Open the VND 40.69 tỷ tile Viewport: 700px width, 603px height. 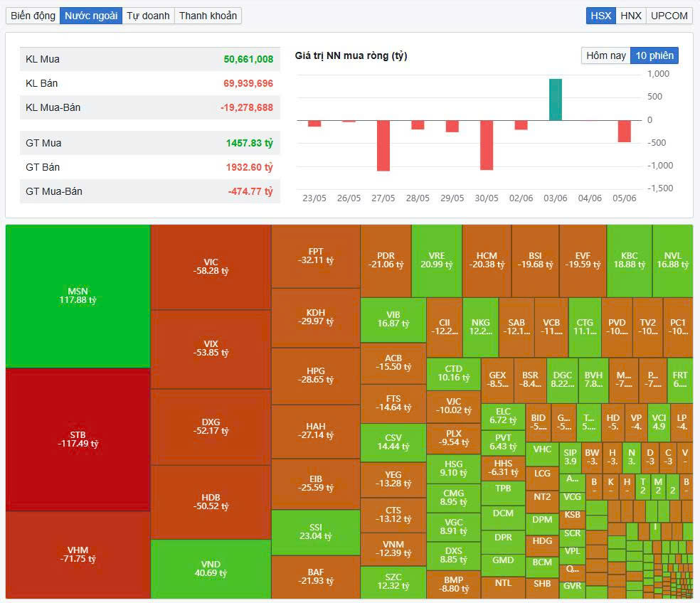point(211,569)
